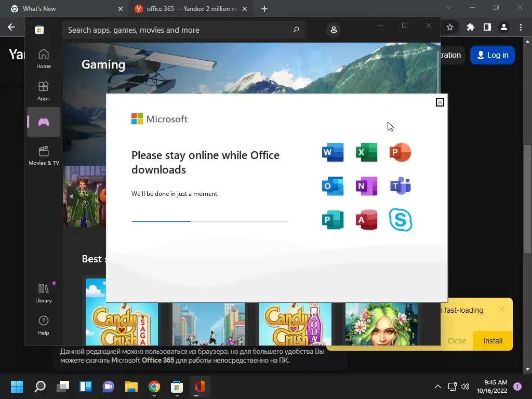The image size is (532, 399).
Task: Go back in Chrome browser
Action: pos(11,27)
